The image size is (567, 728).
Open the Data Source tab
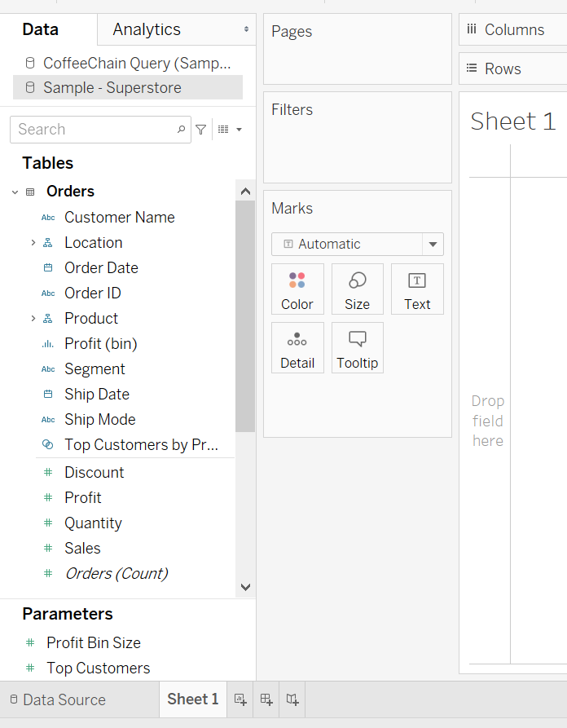click(x=57, y=699)
